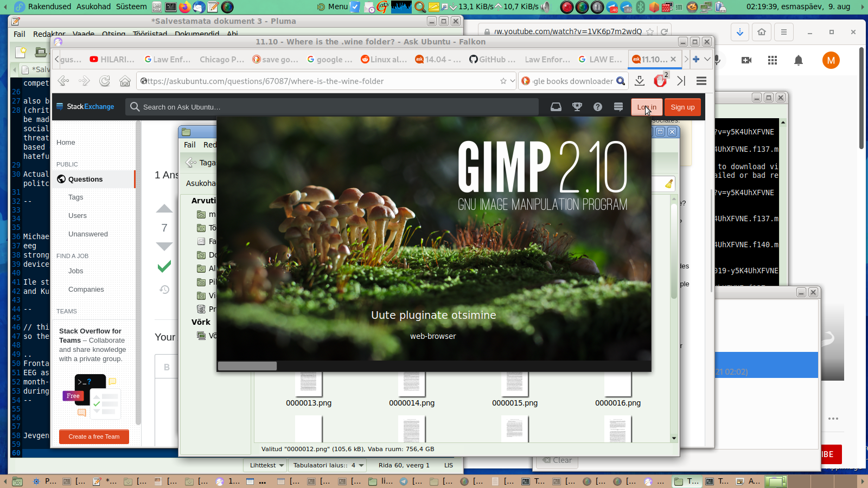The width and height of the screenshot is (868, 488).
Task: Open Falkon downloads icon
Action: [640, 81]
